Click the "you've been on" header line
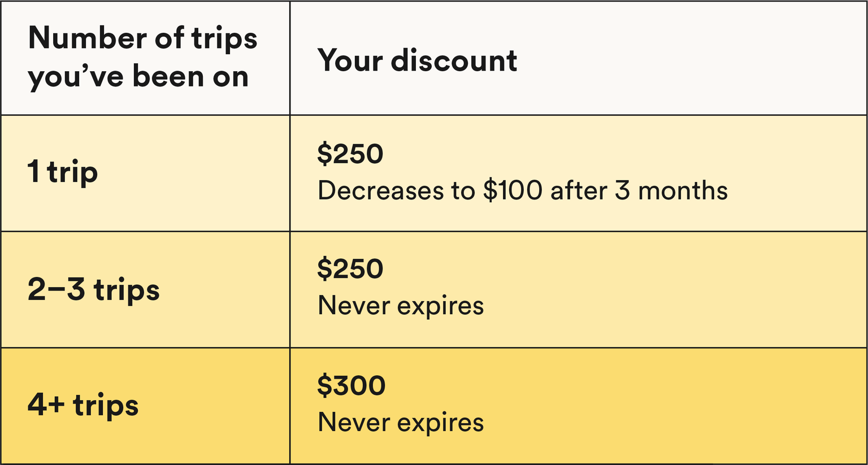This screenshot has height=465, width=868. click(x=138, y=76)
